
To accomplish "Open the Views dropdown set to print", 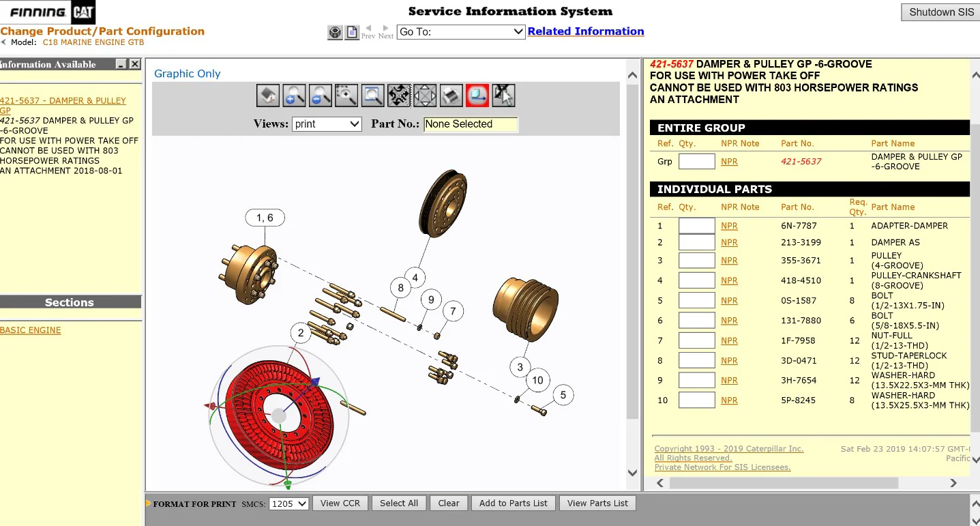I will point(327,124).
